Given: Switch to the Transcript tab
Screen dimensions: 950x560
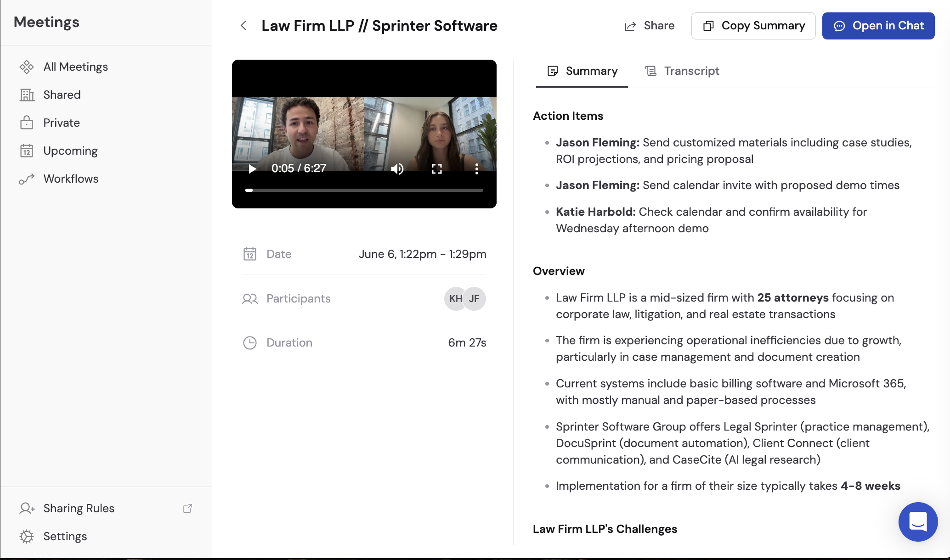Looking at the screenshot, I should point(682,71).
